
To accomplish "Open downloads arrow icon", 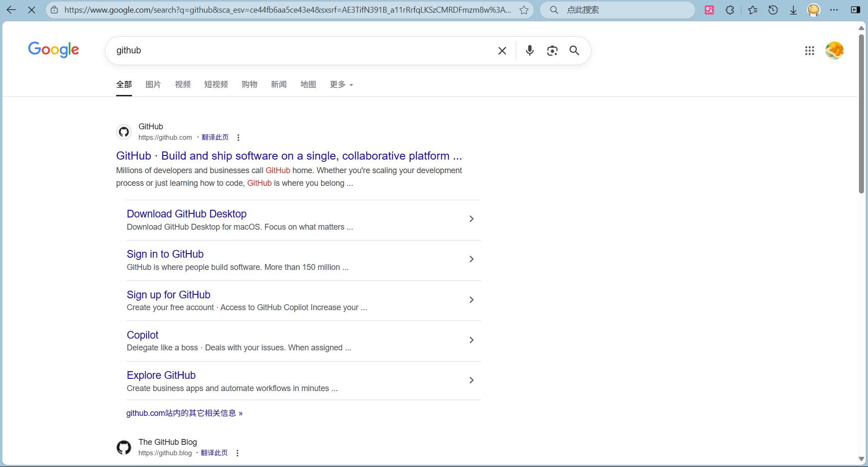I will [793, 10].
